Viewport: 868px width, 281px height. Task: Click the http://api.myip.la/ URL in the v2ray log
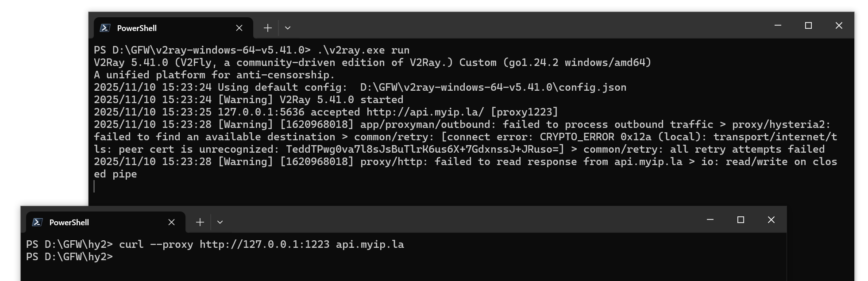point(425,112)
